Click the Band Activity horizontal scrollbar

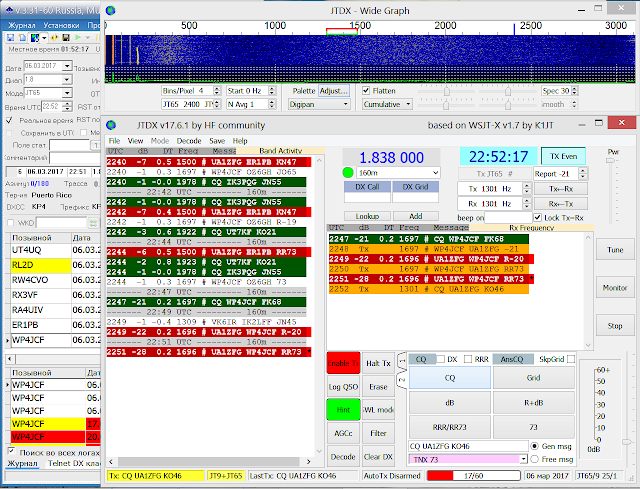[209, 462]
